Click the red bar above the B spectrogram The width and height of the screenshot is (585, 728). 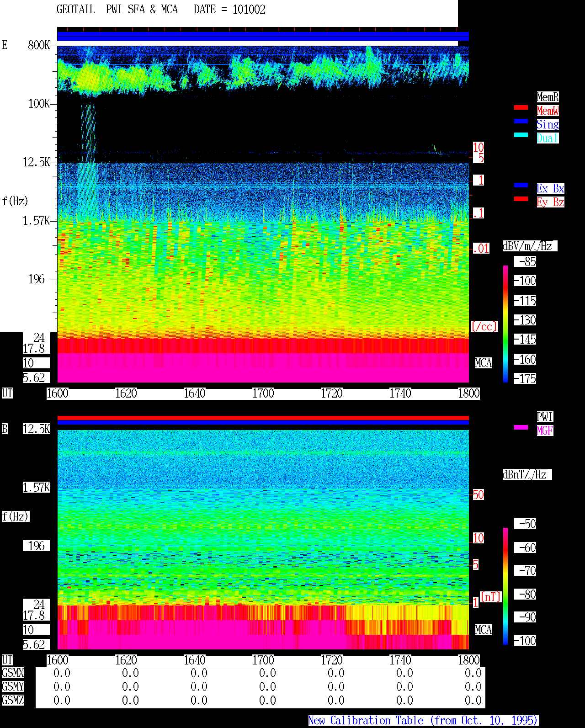(x=263, y=418)
